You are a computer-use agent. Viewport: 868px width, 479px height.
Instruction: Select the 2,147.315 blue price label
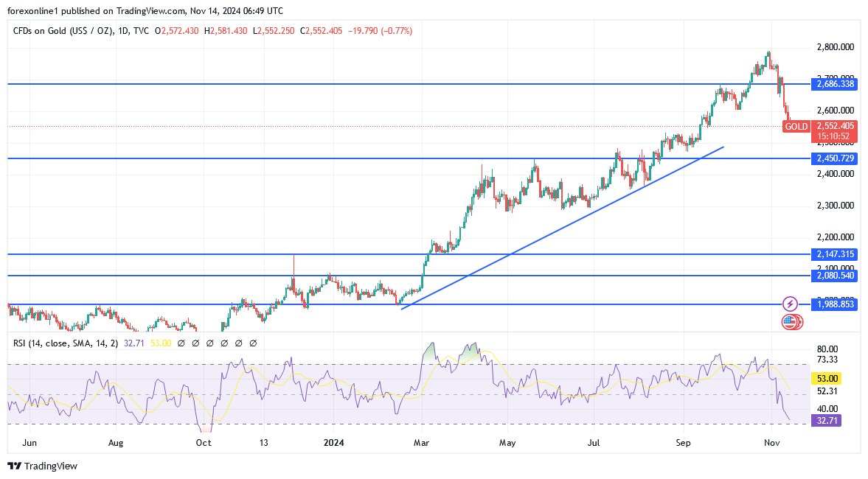coord(835,254)
